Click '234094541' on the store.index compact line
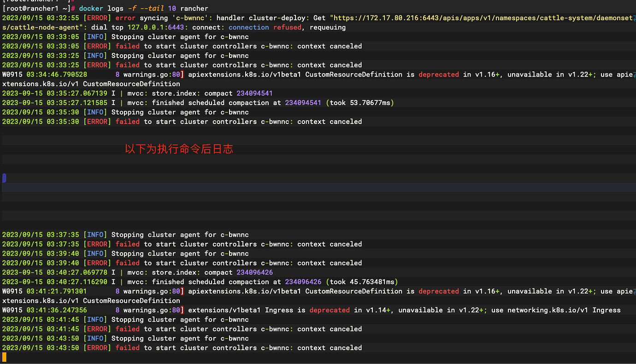Image resolution: width=636 pixels, height=364 pixels. coord(254,94)
